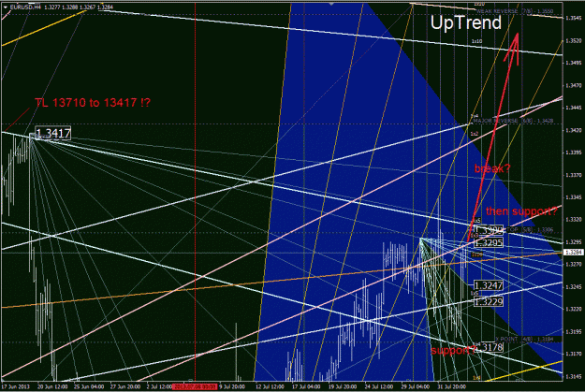Click 1.3370 on the price scale
This screenshot has width=585, height=392.
click(x=574, y=175)
